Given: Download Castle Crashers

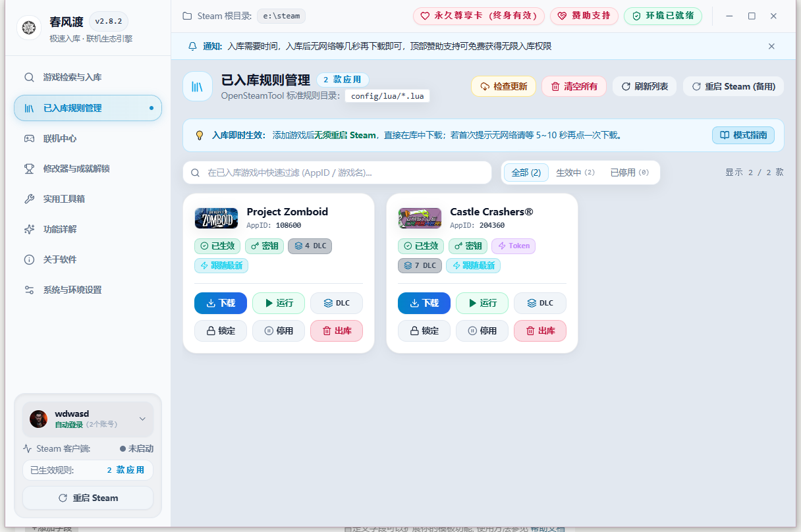Looking at the screenshot, I should coord(424,303).
